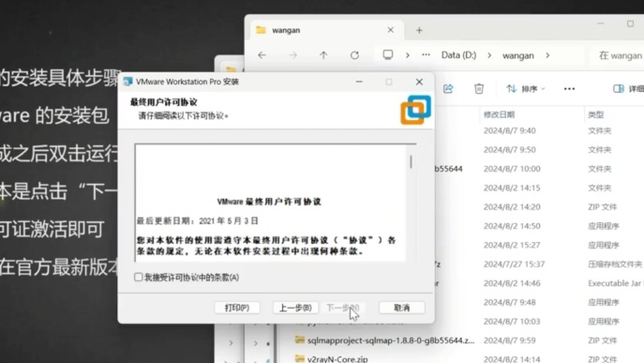
Task: Click the sqlmapproject zip file icon
Action: [x=300, y=340]
